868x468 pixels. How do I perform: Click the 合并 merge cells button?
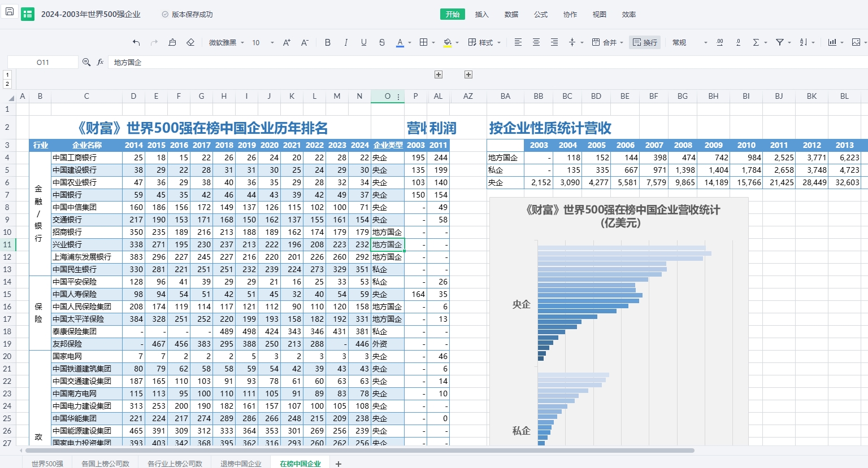pyautogui.click(x=604, y=42)
